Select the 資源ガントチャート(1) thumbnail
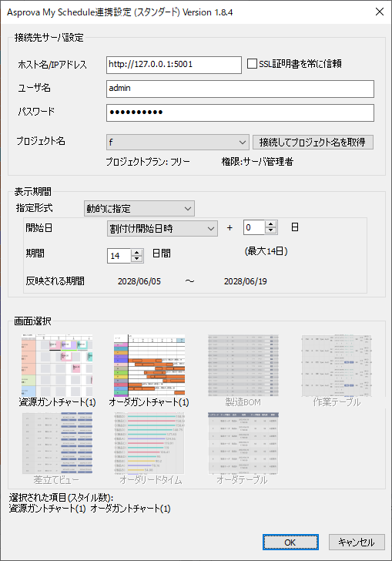 [57, 365]
